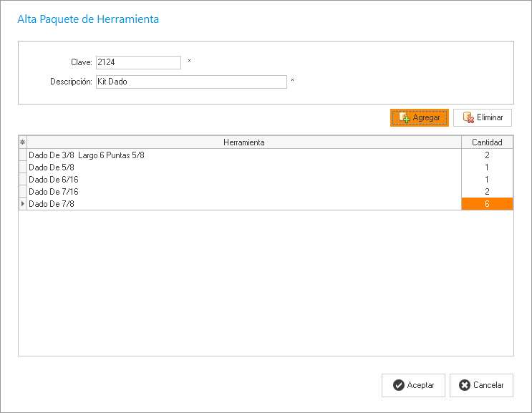Click the highlighted quantity cell showing 6
Screen dimensions: 532x413
click(487, 204)
